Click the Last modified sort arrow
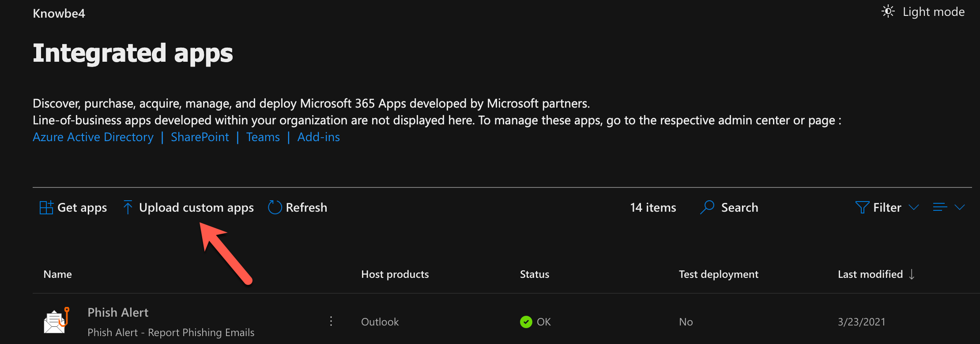This screenshot has height=344, width=980. click(x=912, y=274)
